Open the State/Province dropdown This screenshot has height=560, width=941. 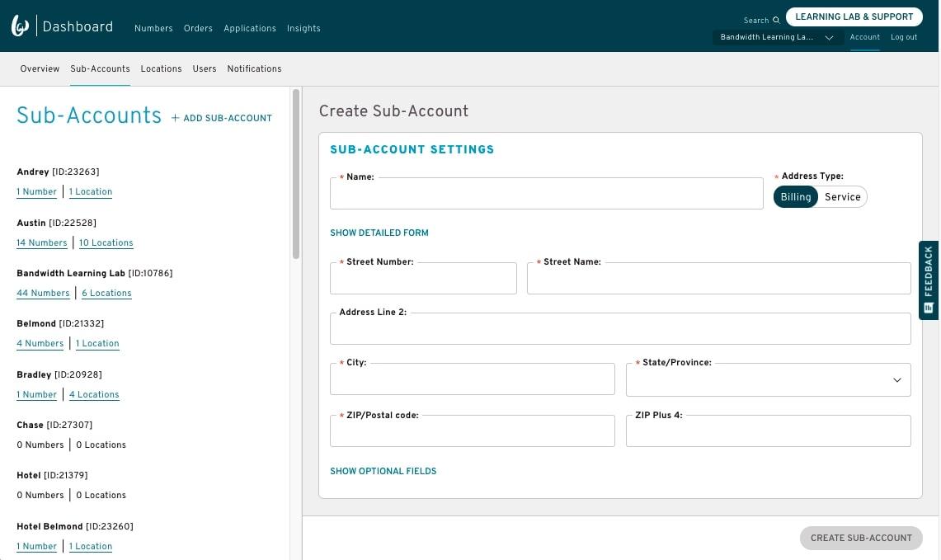coord(768,380)
